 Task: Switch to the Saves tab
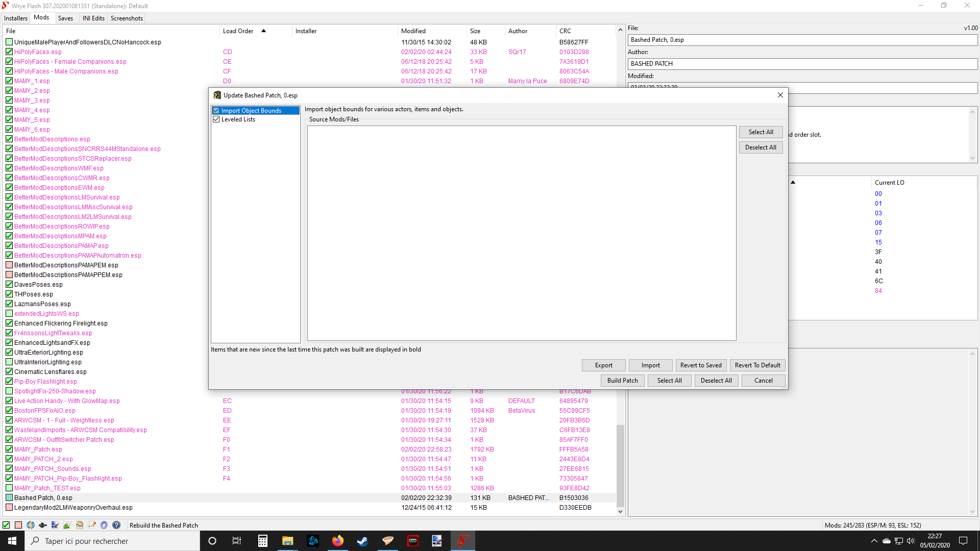(65, 18)
